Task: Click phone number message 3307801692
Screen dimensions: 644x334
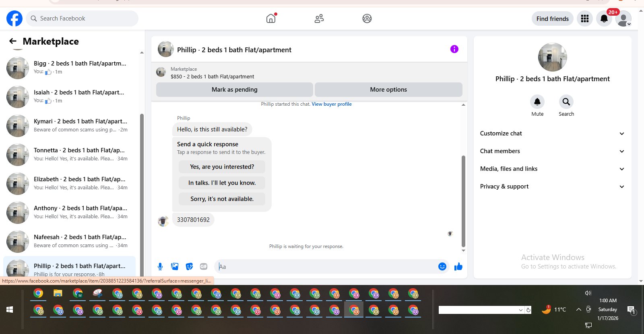Action: click(x=193, y=220)
